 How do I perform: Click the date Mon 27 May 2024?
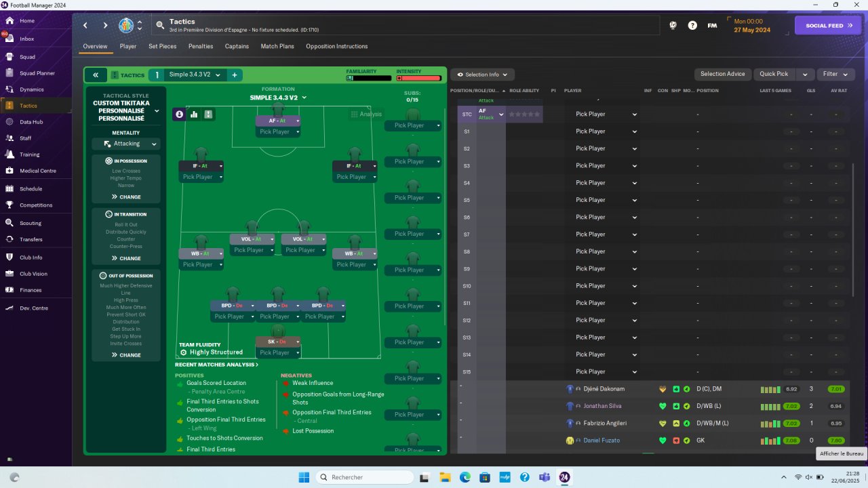[752, 26]
